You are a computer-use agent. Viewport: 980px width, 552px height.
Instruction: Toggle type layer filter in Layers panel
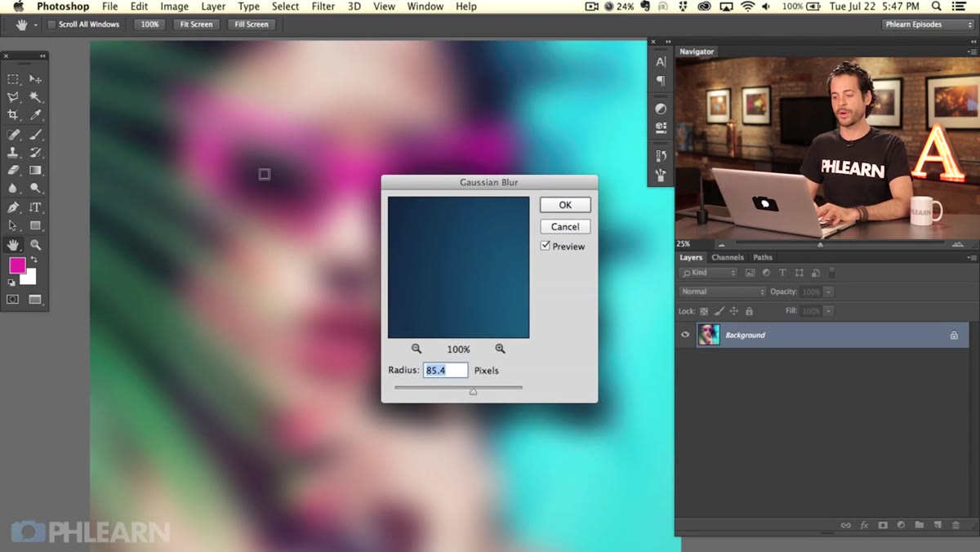[782, 273]
